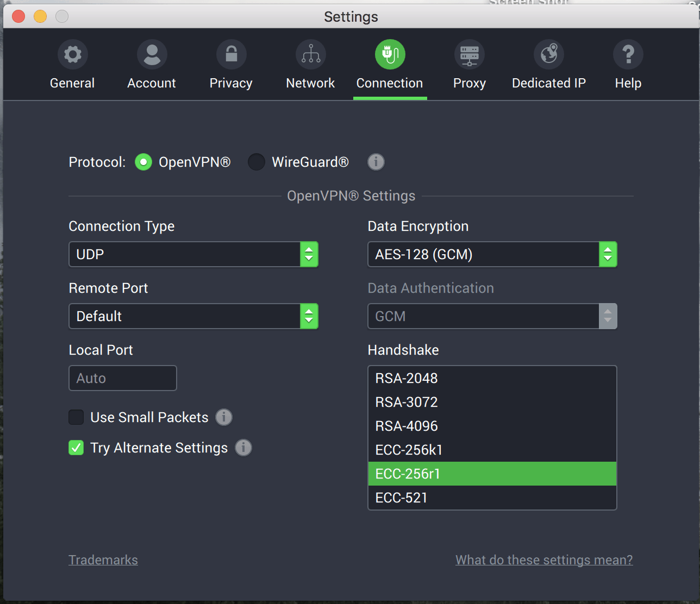Click info icon beside Use Small Packets
The image size is (700, 604).
pyautogui.click(x=224, y=417)
